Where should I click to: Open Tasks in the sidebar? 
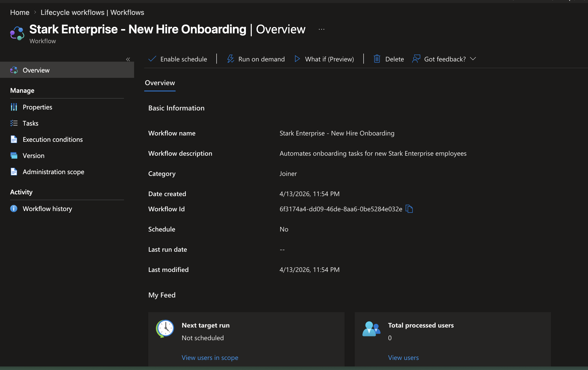coord(31,123)
